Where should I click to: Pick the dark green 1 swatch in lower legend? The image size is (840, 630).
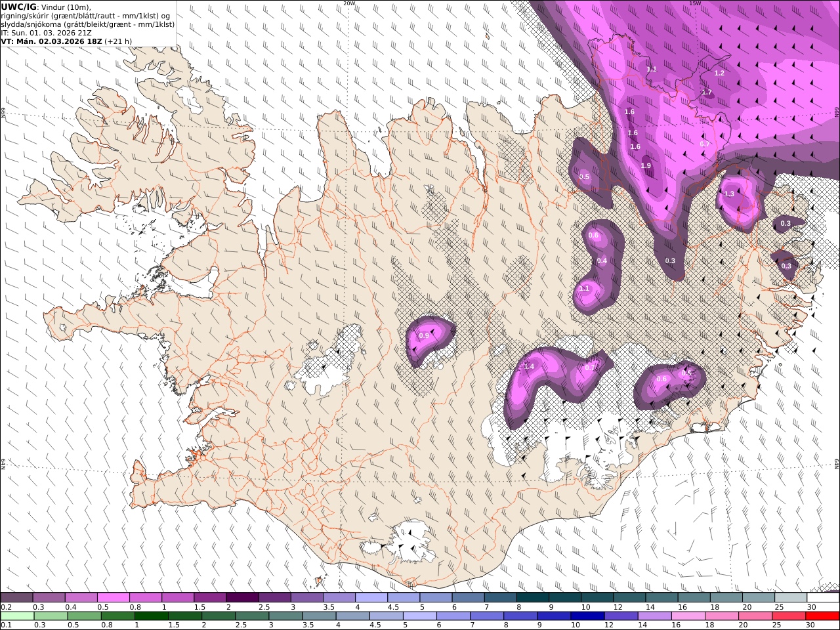pos(151,616)
